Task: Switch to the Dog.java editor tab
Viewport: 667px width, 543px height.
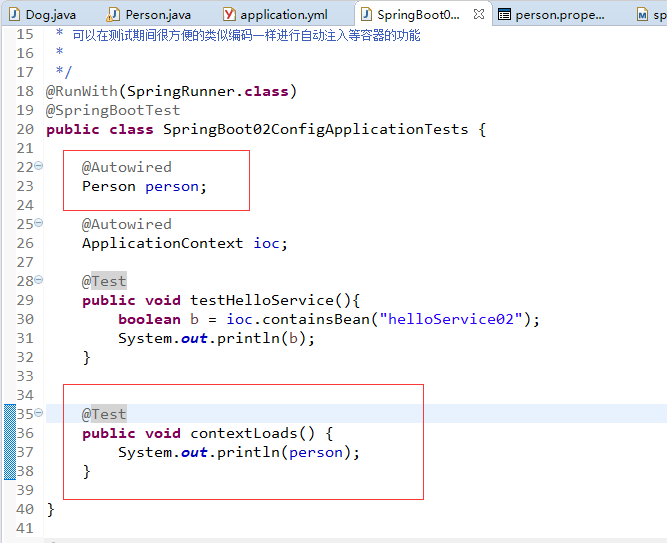Action: [x=43, y=15]
